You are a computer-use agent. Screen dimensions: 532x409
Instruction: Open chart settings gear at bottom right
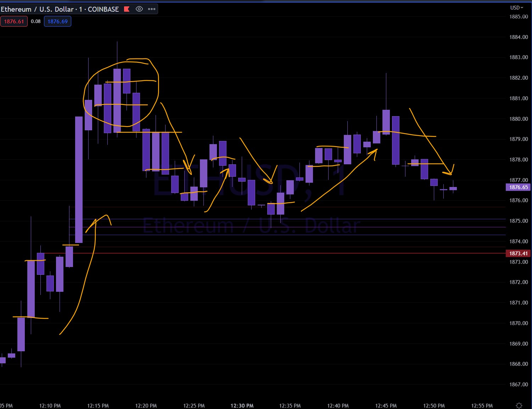(x=519, y=405)
